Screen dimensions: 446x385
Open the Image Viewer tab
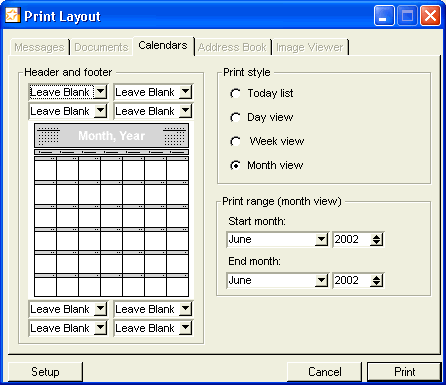(x=310, y=47)
